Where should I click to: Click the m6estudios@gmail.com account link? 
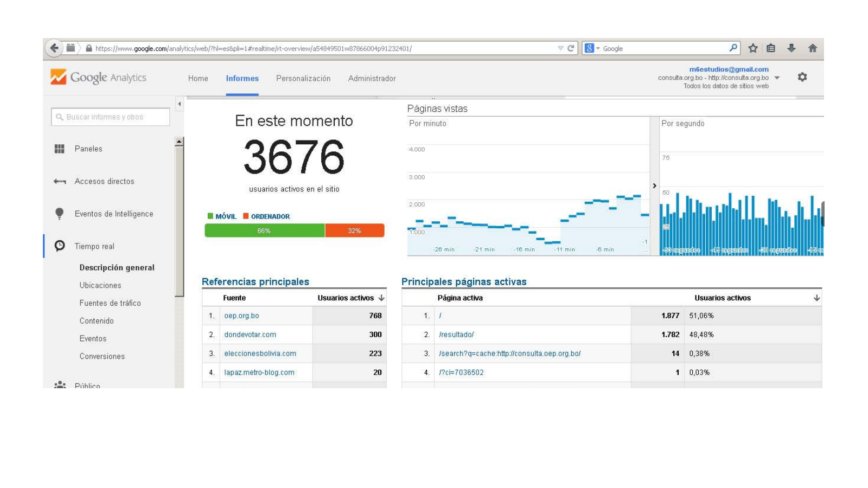click(729, 69)
